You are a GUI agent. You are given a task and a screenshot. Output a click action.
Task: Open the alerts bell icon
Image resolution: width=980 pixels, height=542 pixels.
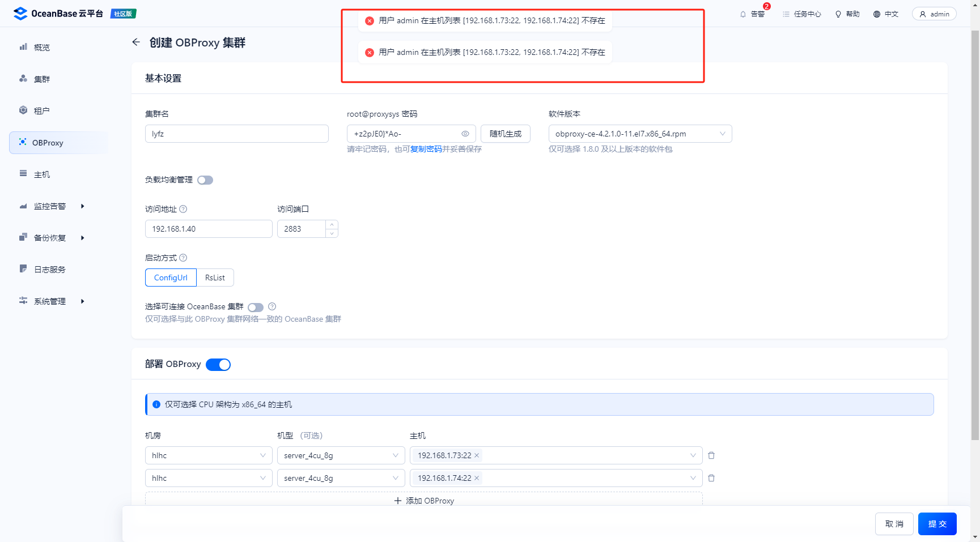point(743,14)
